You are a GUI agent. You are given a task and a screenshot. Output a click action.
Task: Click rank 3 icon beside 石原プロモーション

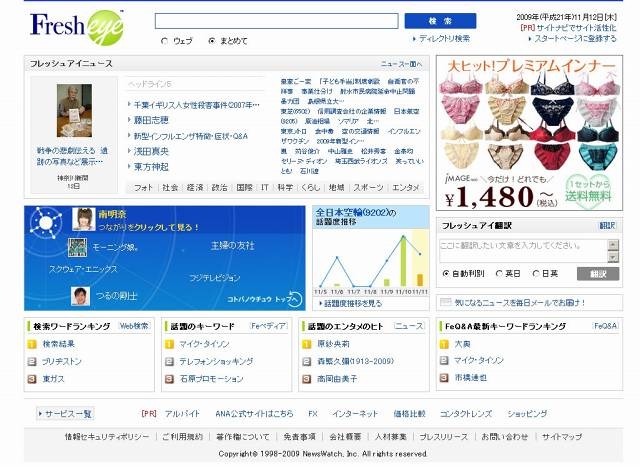click(x=169, y=379)
